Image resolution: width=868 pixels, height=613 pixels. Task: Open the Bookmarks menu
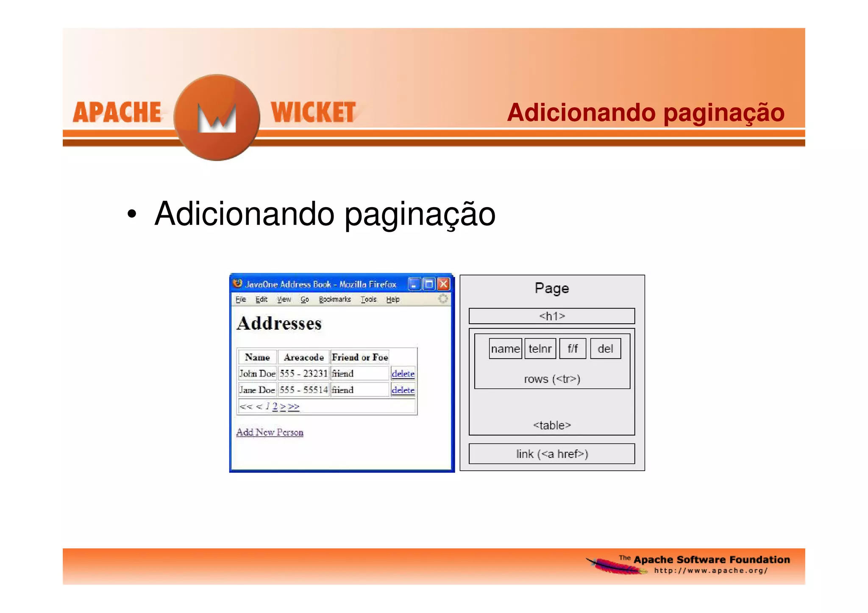[335, 299]
